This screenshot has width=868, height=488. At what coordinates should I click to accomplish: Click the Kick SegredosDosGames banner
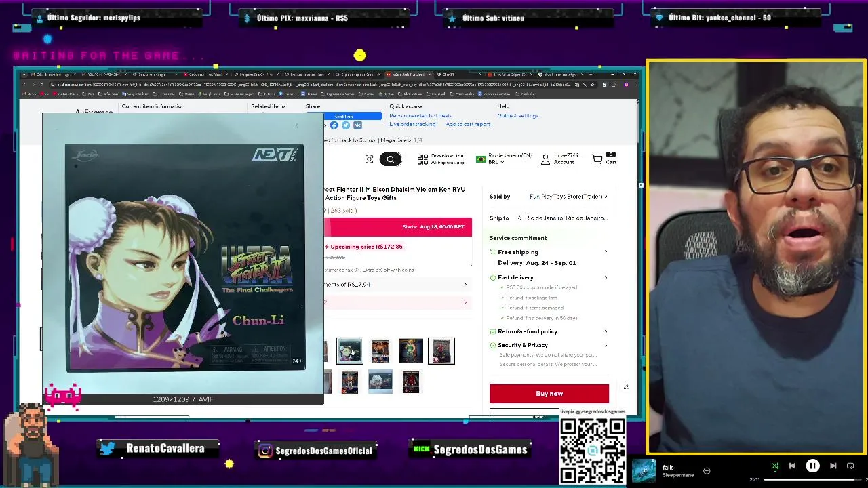point(471,449)
